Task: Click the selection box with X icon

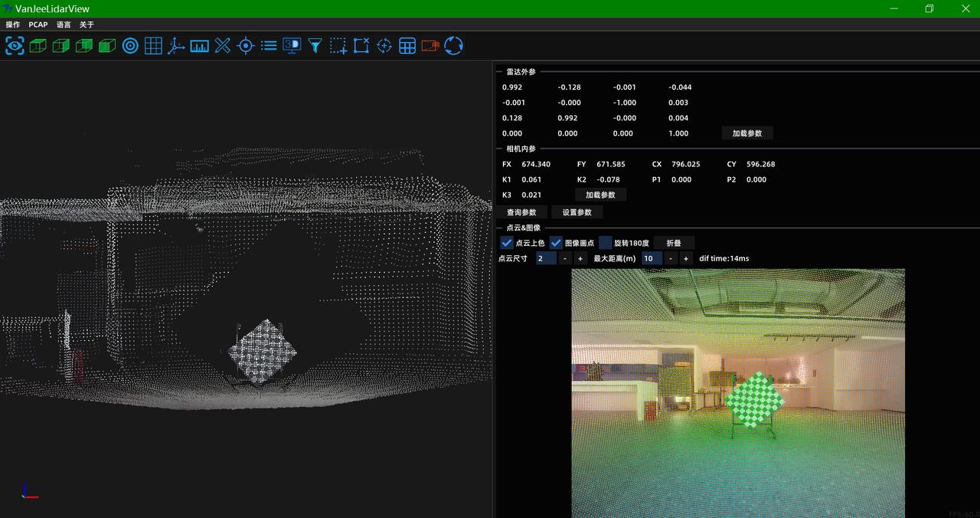Action: coord(361,46)
